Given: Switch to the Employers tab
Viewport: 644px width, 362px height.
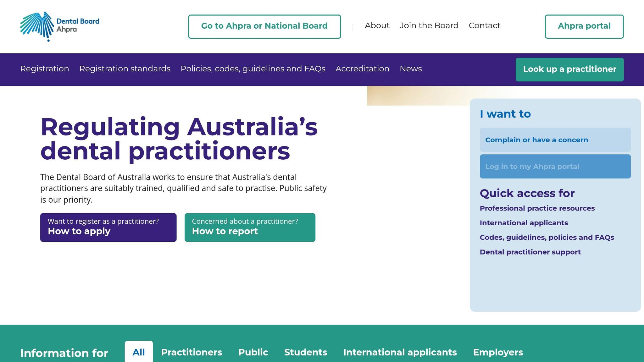Looking at the screenshot, I should [498, 352].
